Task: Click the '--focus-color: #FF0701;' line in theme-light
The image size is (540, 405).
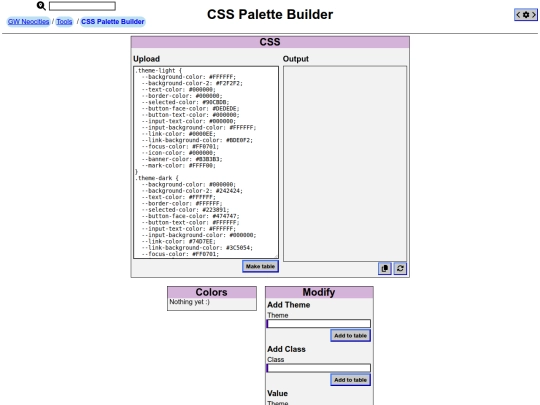Action: click(180, 146)
